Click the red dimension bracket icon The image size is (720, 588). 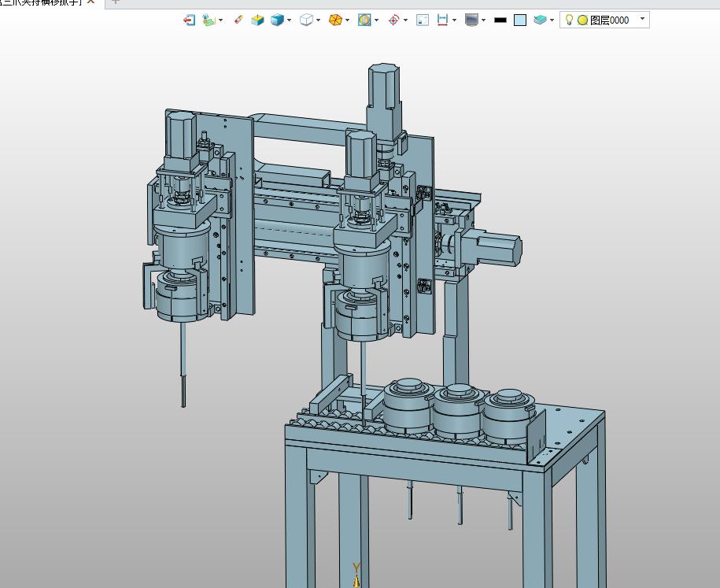coord(443,20)
